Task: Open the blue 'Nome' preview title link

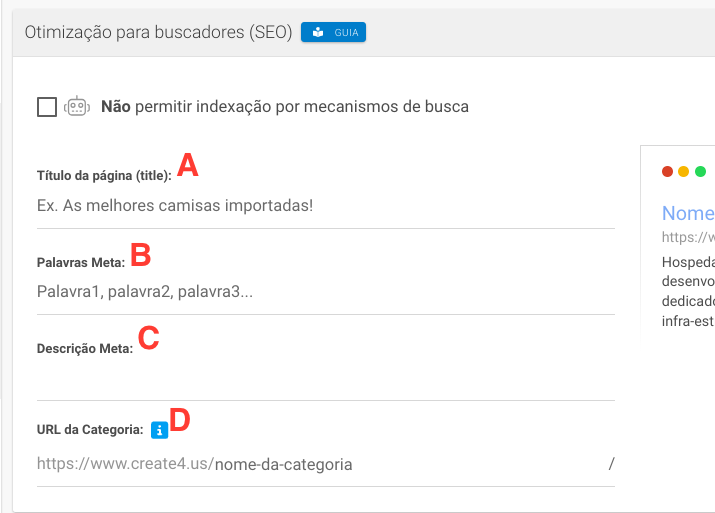Action: coord(688,213)
